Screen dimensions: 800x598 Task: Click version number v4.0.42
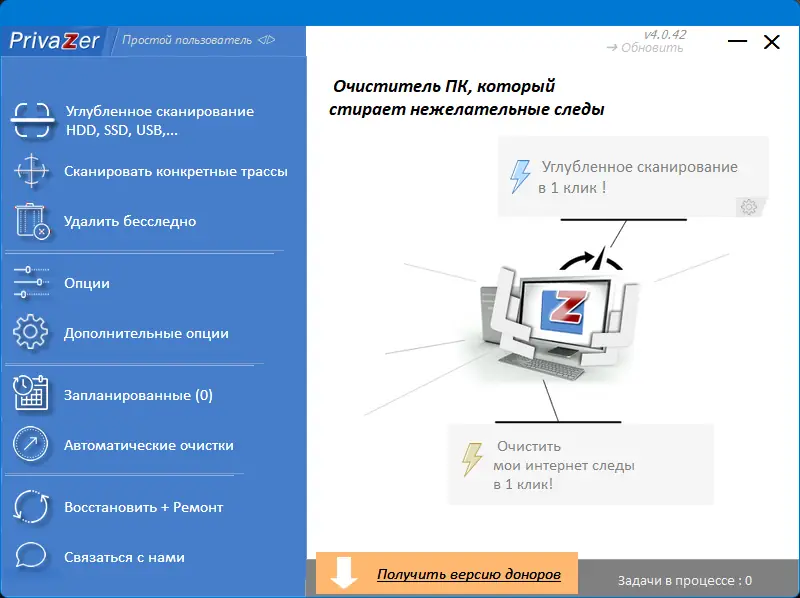(665, 35)
